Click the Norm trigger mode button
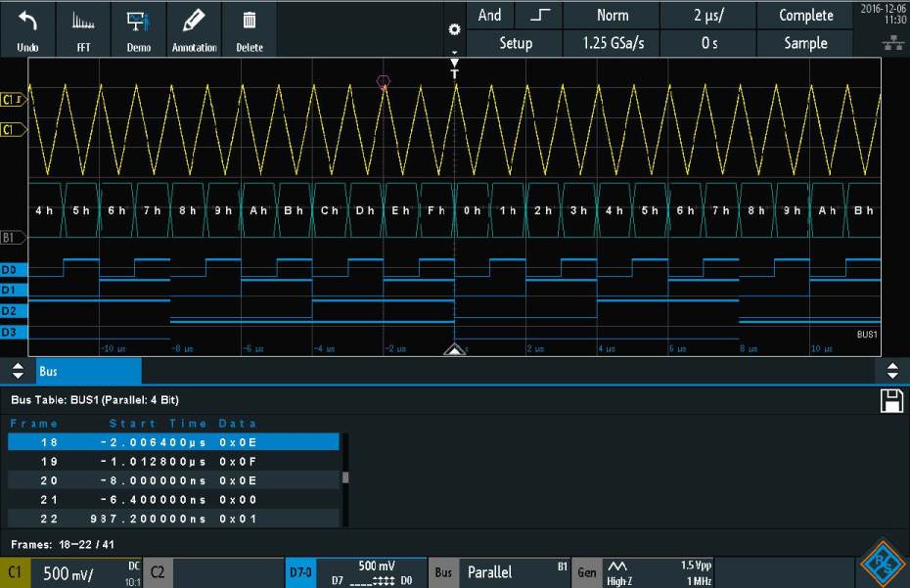This screenshot has width=910, height=588. point(613,16)
